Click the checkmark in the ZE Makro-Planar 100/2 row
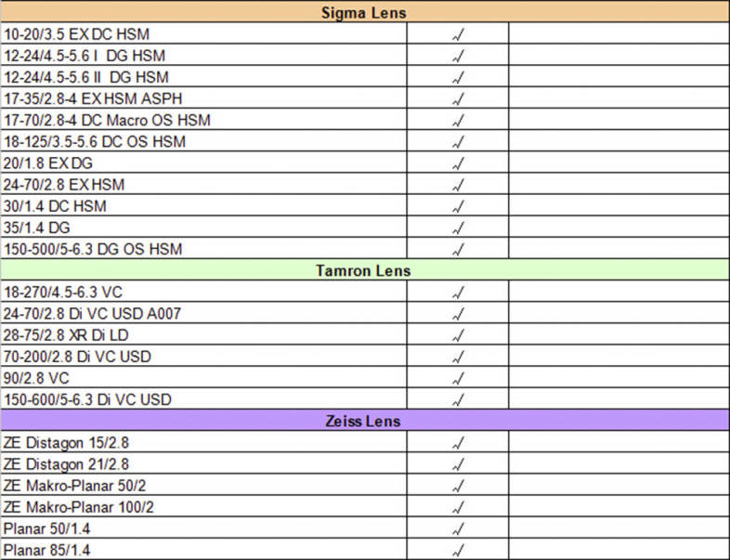 tap(457, 507)
